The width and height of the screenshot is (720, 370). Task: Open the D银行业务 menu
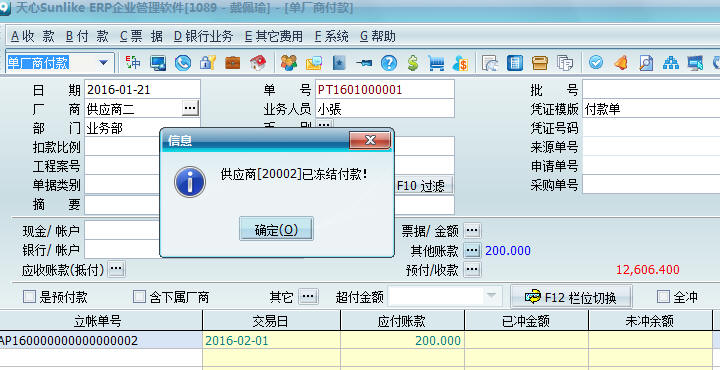(203, 36)
